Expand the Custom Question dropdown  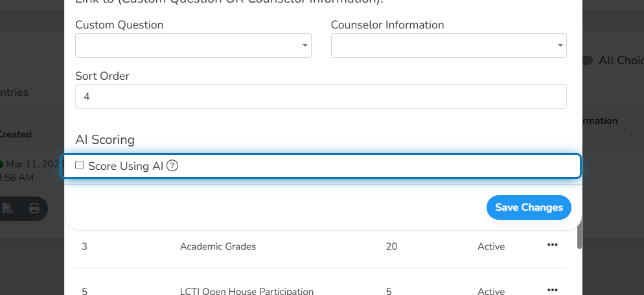(193, 45)
